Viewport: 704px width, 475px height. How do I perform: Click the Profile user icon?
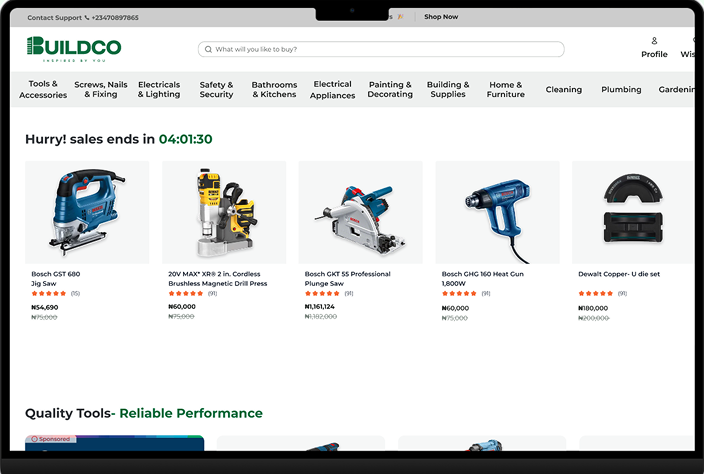[x=654, y=41]
